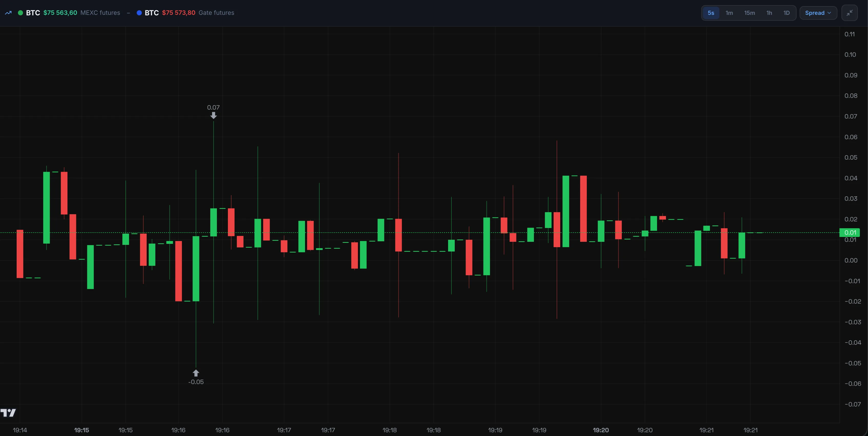Click the trend line chart icon
Image resolution: width=868 pixels, height=436 pixels.
pos(8,13)
